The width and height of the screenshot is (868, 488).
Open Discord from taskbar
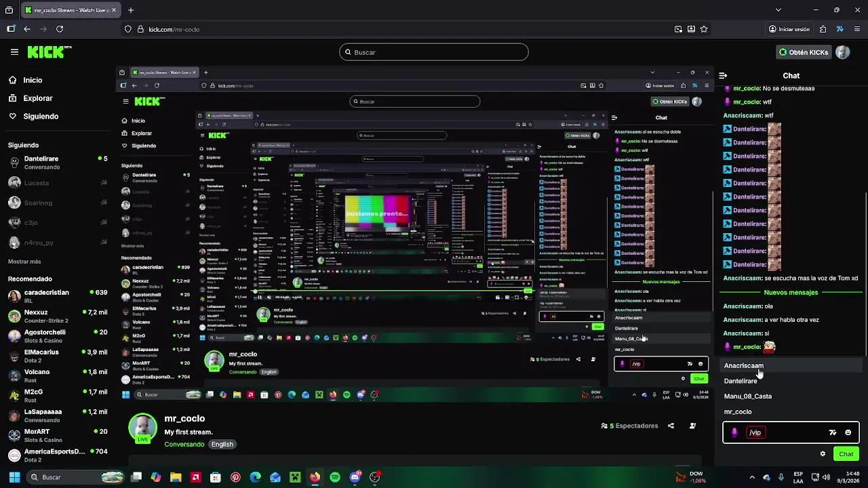click(x=355, y=477)
